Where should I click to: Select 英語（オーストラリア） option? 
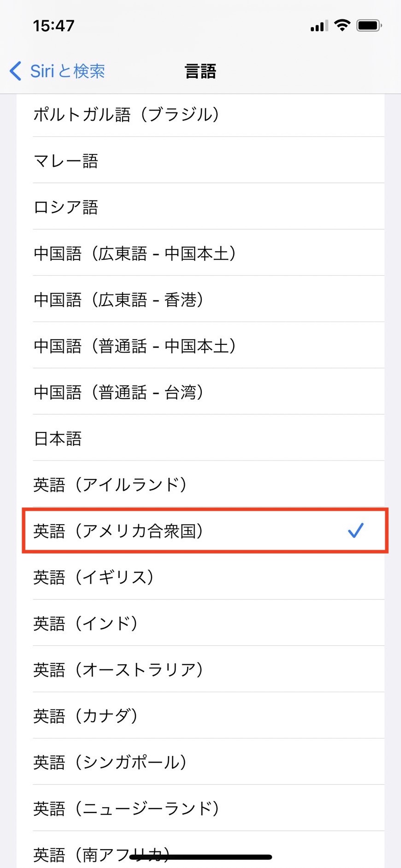[x=118, y=669]
